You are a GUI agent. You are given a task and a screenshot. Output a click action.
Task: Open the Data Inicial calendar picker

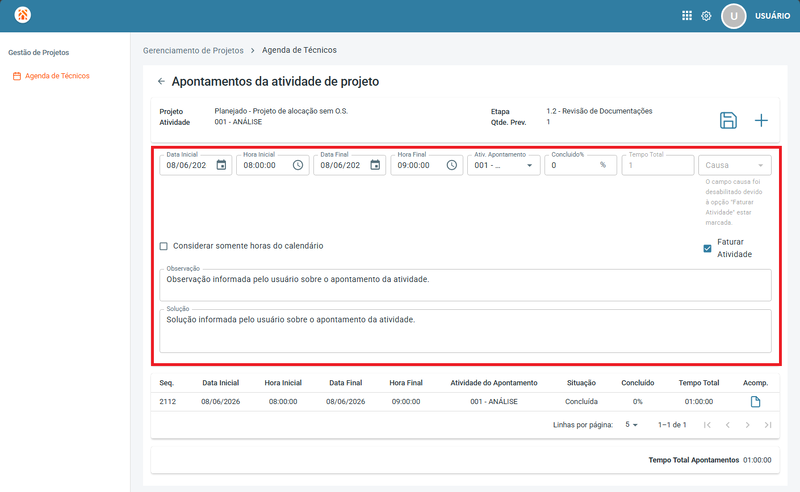221,165
